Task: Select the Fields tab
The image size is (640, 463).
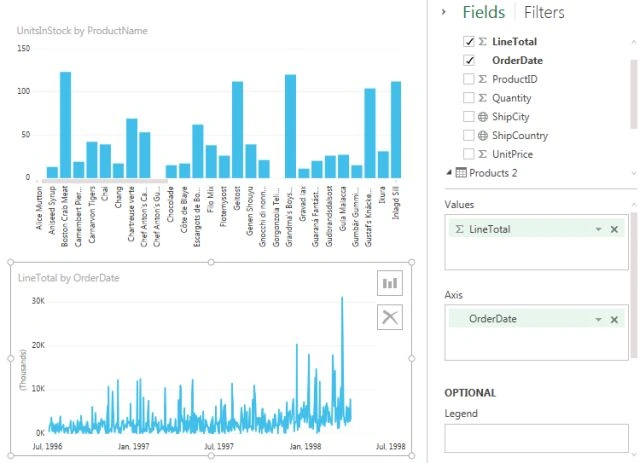Action: click(484, 12)
